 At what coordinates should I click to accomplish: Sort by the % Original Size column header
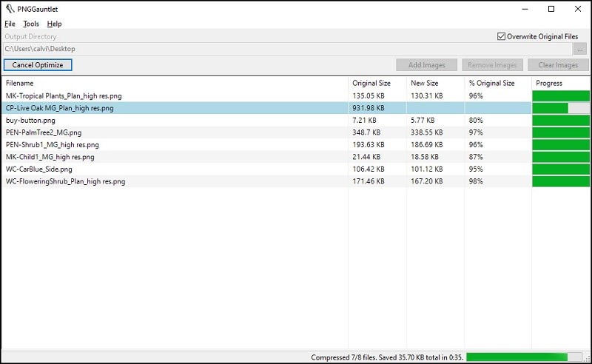click(498, 83)
